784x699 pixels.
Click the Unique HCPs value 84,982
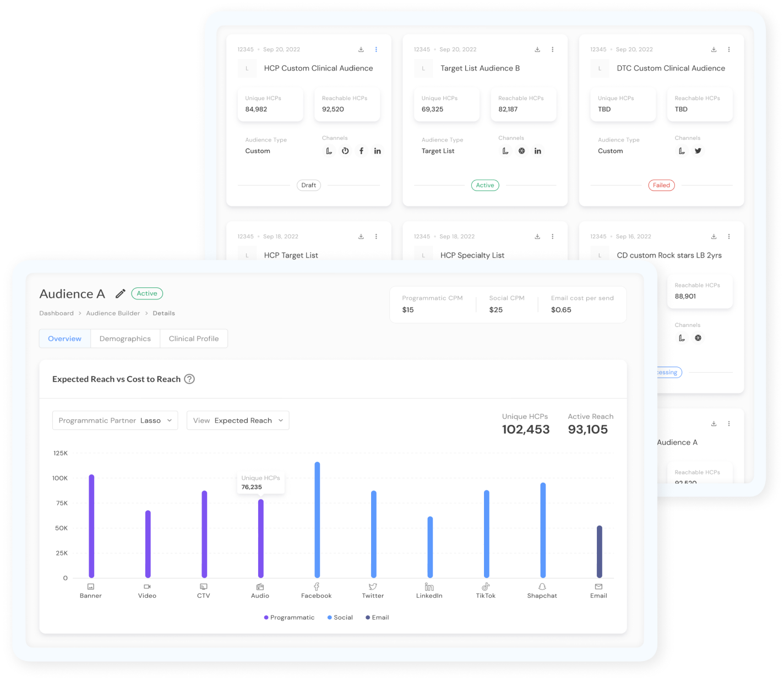click(256, 110)
